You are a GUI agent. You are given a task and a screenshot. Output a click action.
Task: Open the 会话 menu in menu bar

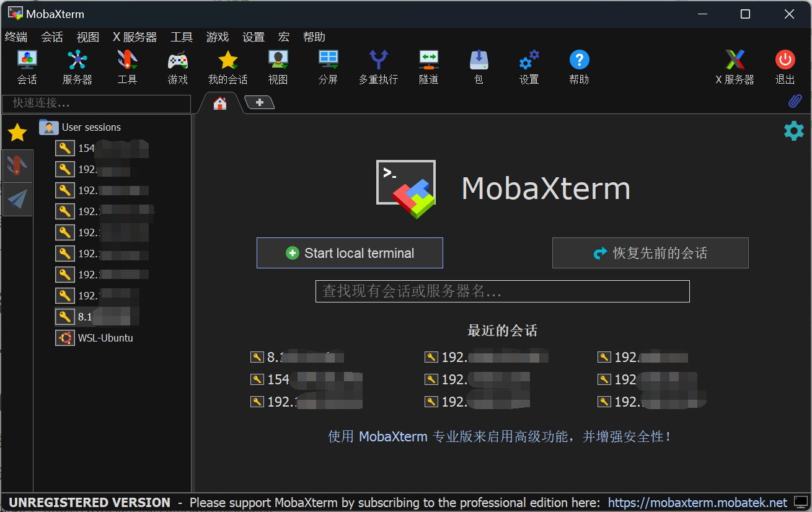[52, 37]
